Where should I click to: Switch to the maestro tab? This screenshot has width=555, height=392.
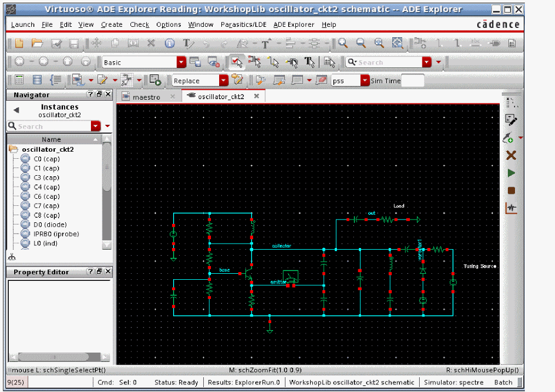[146, 97]
